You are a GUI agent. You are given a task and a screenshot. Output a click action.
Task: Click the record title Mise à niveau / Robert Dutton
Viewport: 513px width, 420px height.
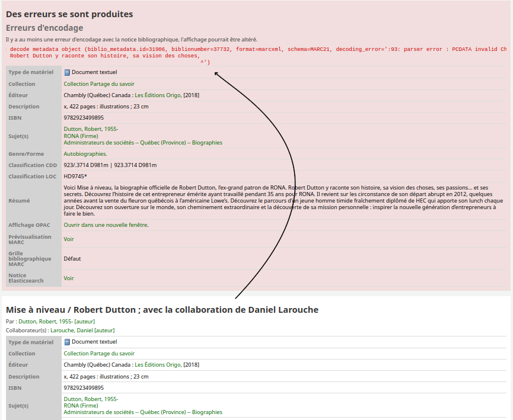click(162, 310)
